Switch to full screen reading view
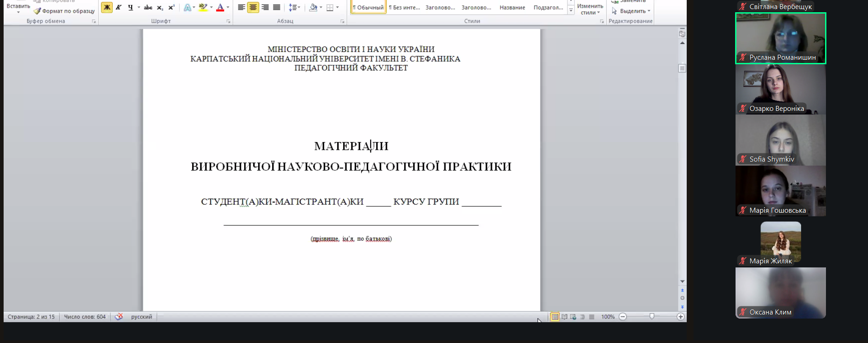Image resolution: width=868 pixels, height=343 pixels. 564,317
